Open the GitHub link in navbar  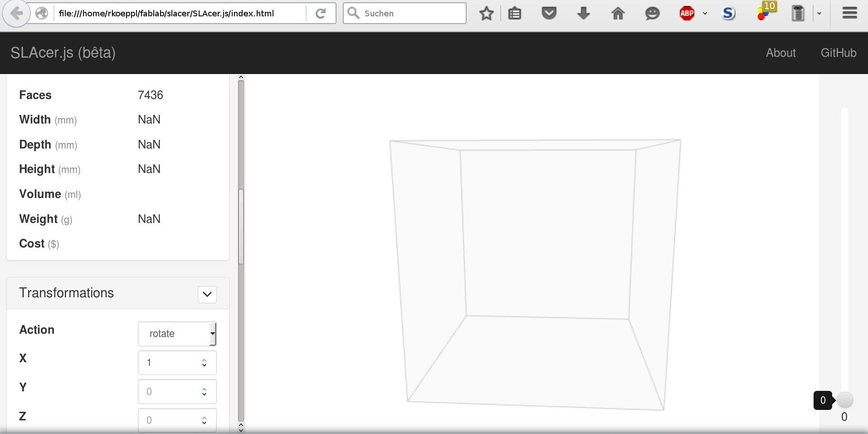838,53
